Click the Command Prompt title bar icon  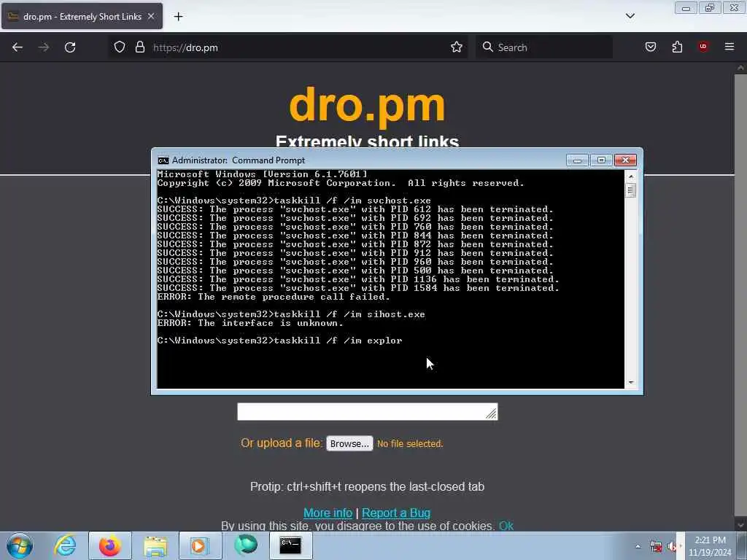click(163, 160)
